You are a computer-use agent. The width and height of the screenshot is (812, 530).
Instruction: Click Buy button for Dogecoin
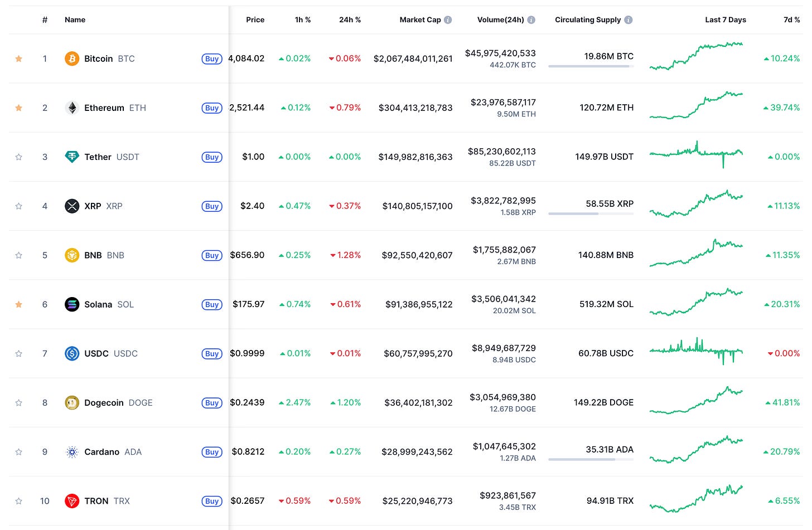tap(212, 403)
